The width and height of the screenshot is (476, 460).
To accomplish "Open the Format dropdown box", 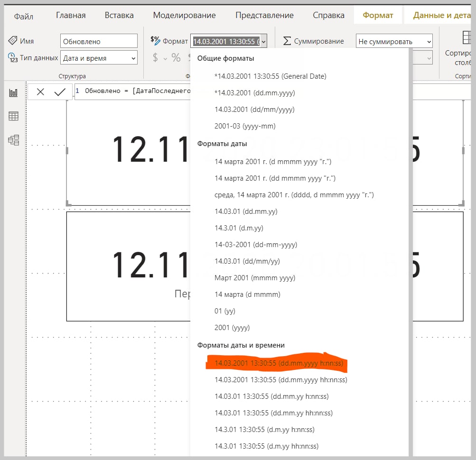I will [229, 41].
